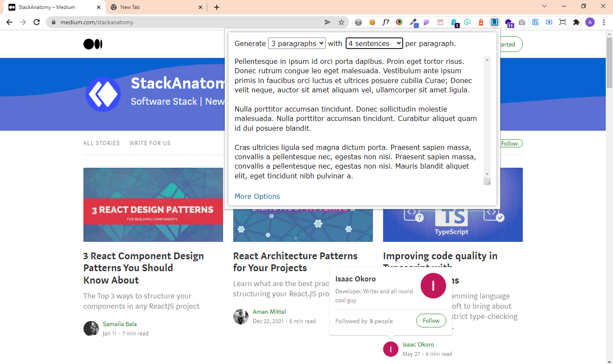Click the StackAnatomy publication logo

[x=103, y=94]
